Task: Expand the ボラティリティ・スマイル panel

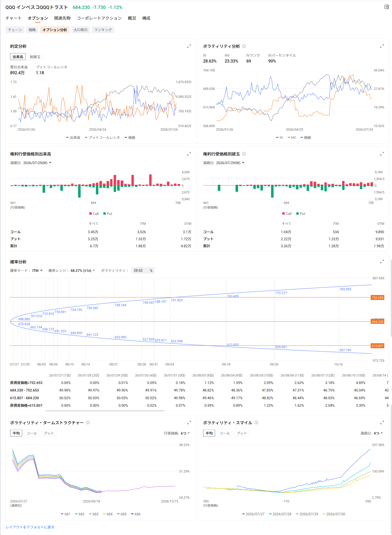Action: (382, 422)
